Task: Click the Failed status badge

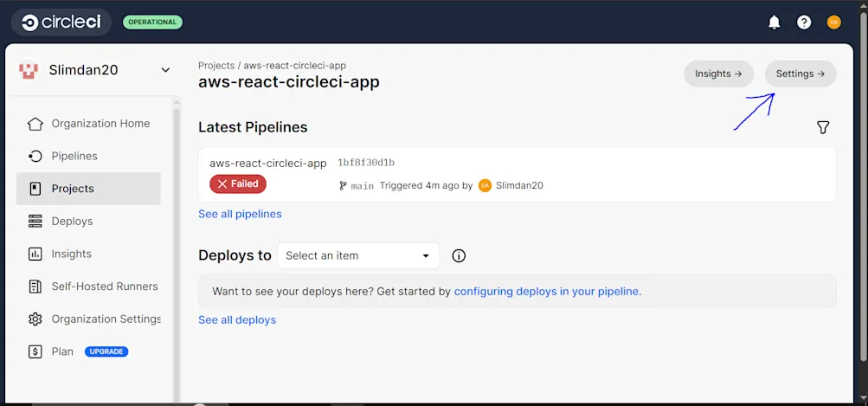Action: (x=238, y=184)
